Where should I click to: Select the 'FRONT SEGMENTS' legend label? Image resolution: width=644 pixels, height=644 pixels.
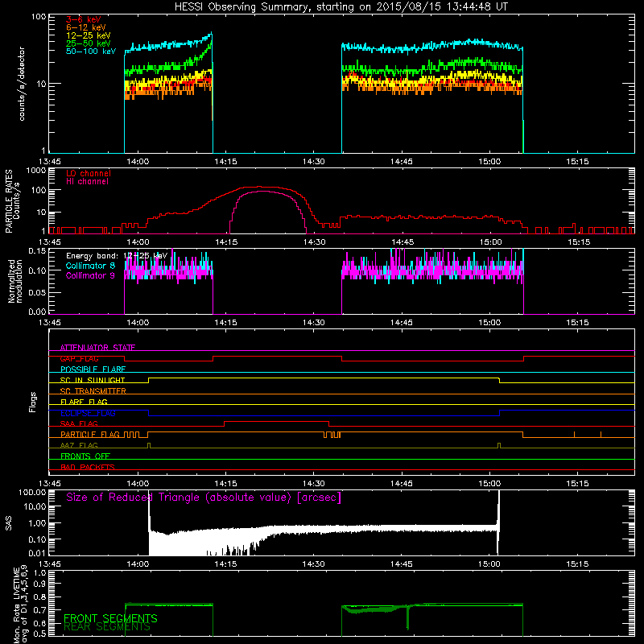(x=110, y=618)
